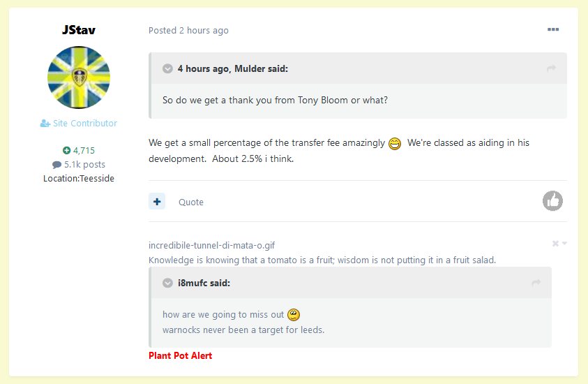Collapse the Mulder quote with chevron icon
Screen dimensions: 588x384
click(x=167, y=68)
